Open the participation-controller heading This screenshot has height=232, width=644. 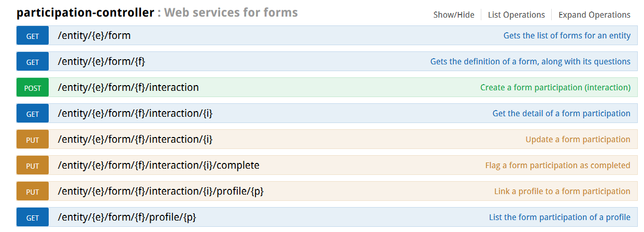tap(85, 12)
